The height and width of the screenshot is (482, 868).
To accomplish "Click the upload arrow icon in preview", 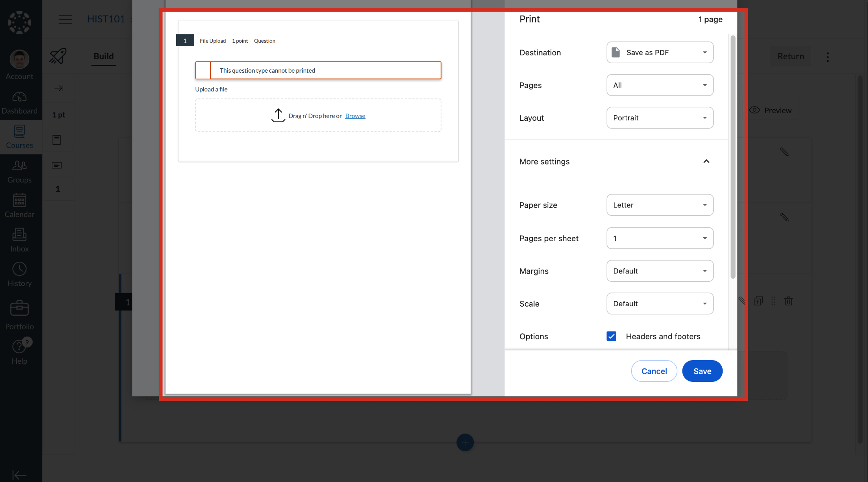I will 278,116.
